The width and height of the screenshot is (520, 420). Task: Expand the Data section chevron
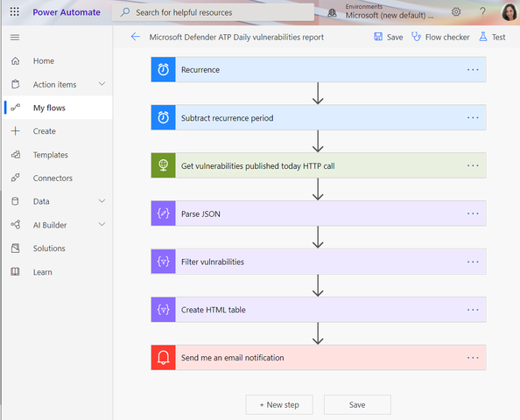102,201
